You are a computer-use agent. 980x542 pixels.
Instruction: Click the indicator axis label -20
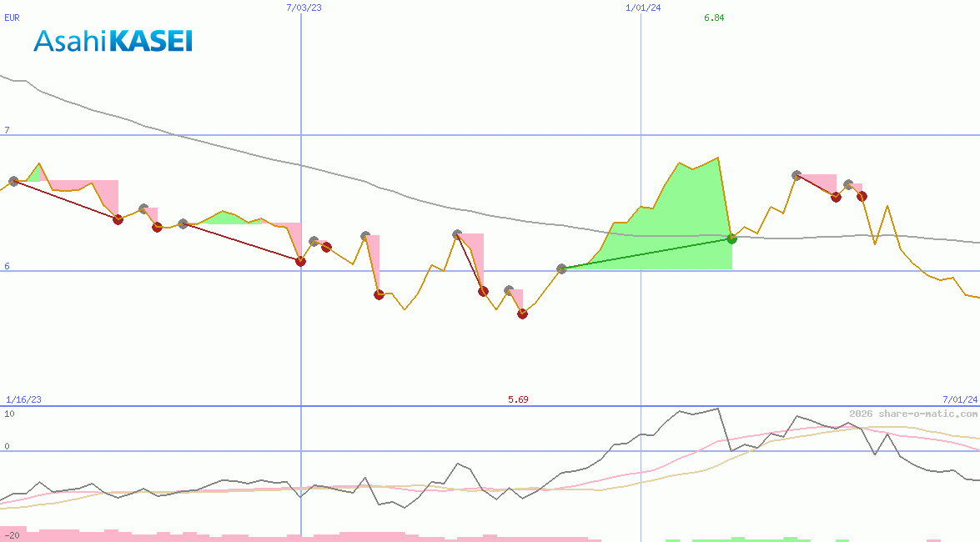12,534
